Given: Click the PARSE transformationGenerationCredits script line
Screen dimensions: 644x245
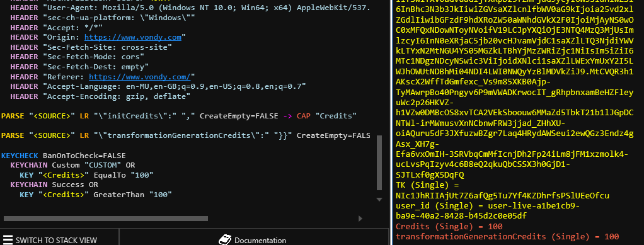Looking at the screenshot, I should tap(186, 136).
